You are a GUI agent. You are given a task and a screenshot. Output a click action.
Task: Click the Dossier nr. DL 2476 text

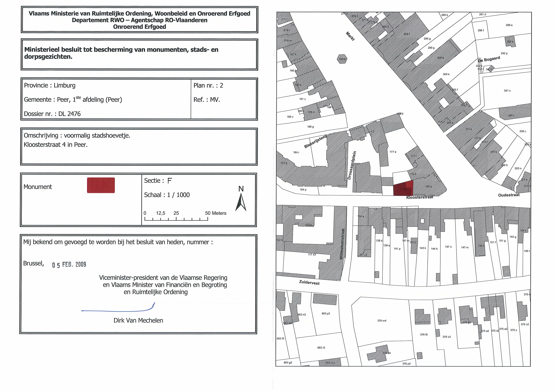tap(52, 114)
